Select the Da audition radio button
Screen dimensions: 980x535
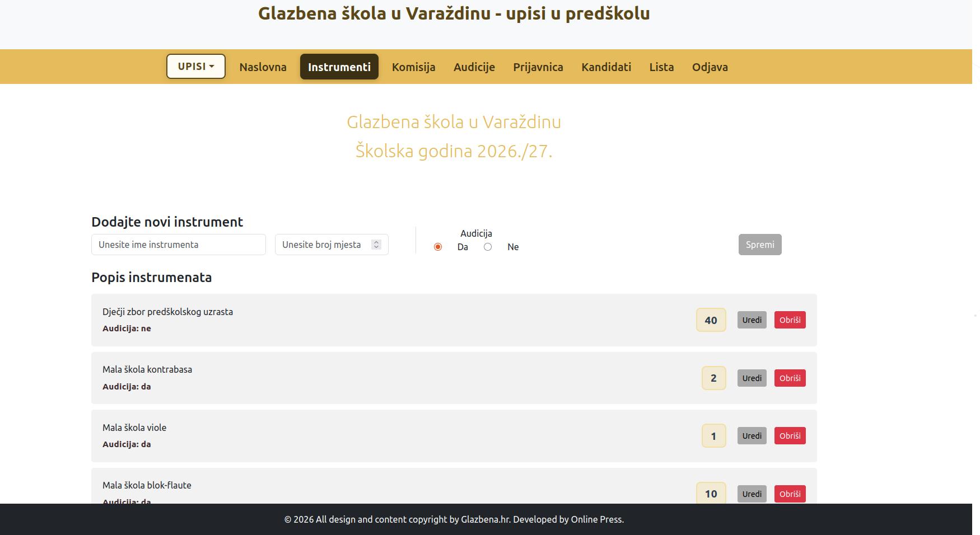pyautogui.click(x=438, y=247)
